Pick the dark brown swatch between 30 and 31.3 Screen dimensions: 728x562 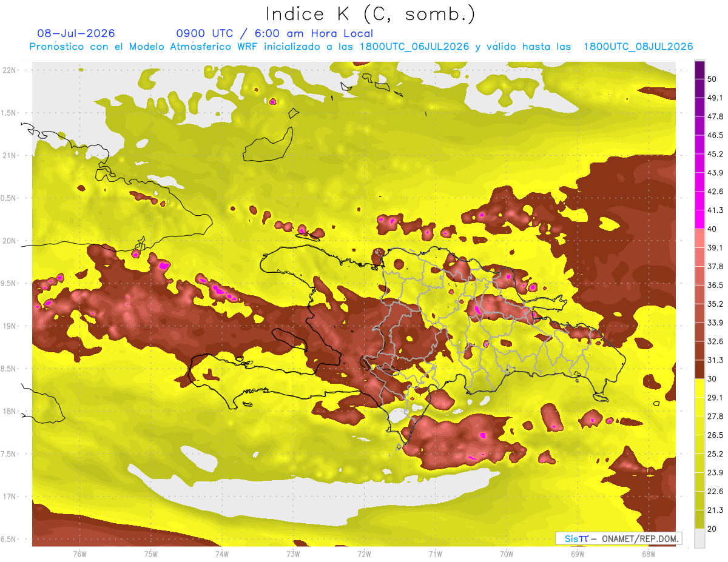tap(699, 369)
